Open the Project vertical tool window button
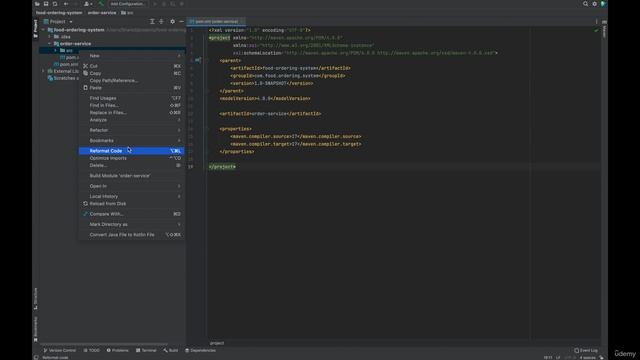This screenshot has height=360, width=640. 36,29
